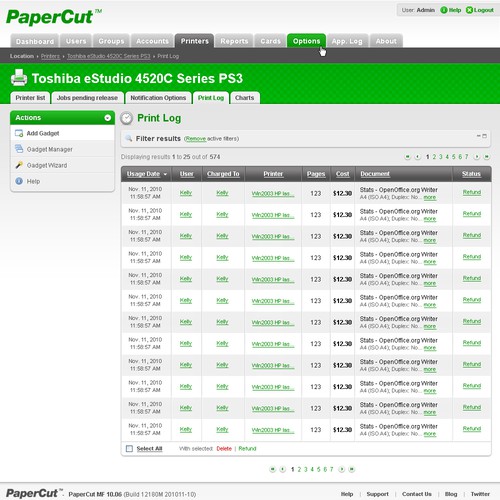Tick the Select All checkbox
The width and height of the screenshot is (500, 500).
(129, 448)
